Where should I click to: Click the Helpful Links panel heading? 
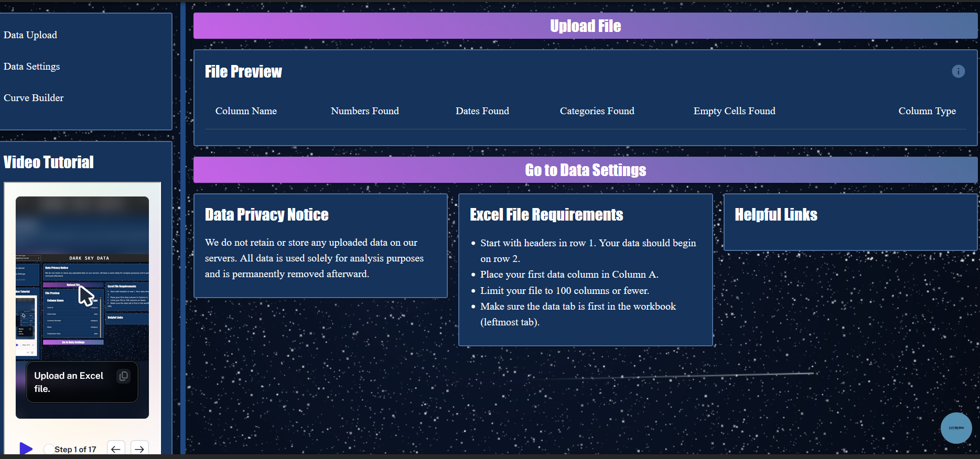click(776, 215)
